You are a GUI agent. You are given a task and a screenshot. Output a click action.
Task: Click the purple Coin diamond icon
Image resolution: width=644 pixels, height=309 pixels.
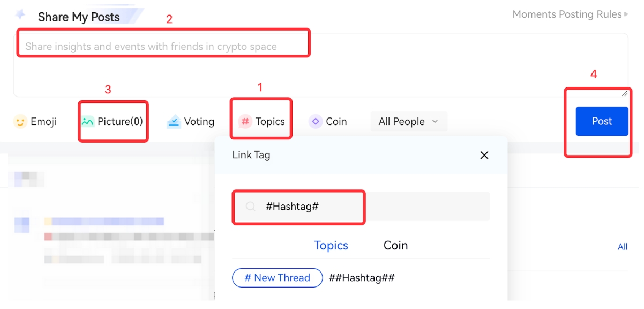coord(316,122)
